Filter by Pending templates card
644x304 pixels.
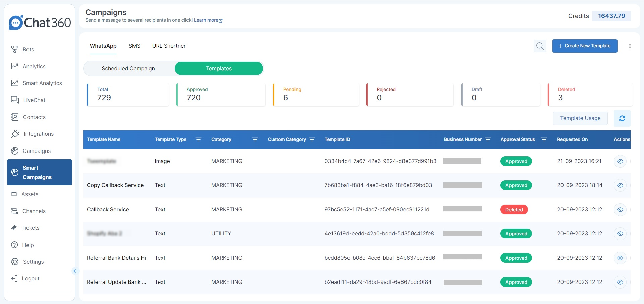316,95
